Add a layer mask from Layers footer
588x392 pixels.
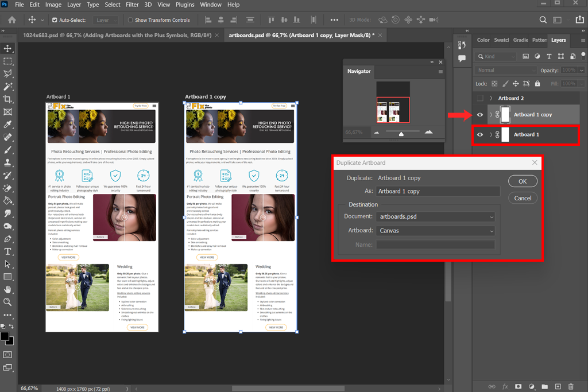[x=519, y=386]
